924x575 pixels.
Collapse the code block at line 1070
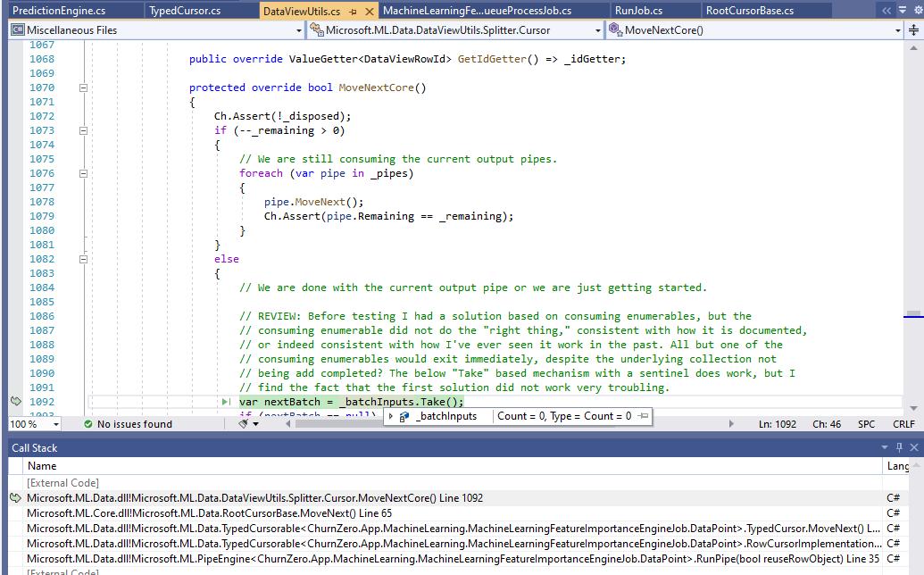tap(83, 87)
